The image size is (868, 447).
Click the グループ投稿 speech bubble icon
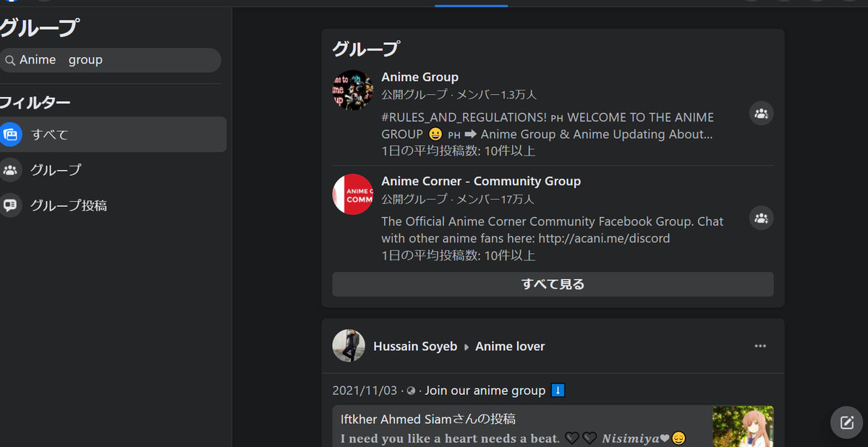[x=10, y=205]
